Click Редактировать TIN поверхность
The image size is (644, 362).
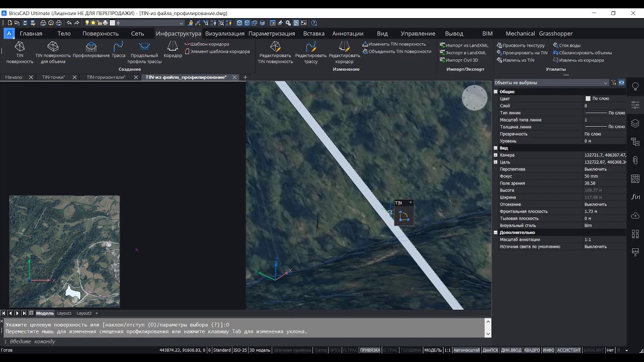coord(275,53)
